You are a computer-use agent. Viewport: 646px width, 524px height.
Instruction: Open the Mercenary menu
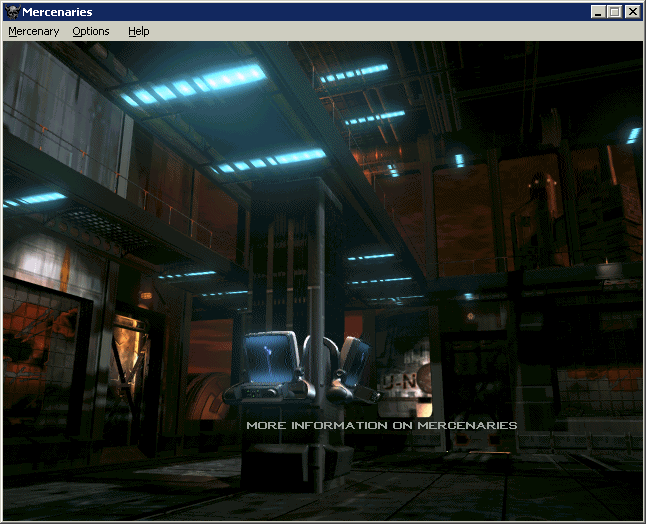tap(34, 31)
